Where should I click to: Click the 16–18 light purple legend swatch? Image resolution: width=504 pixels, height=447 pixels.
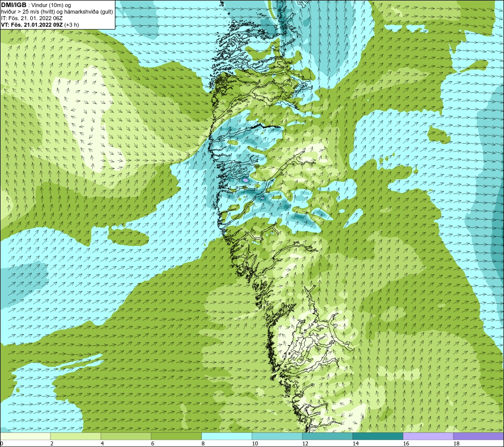[428, 436]
